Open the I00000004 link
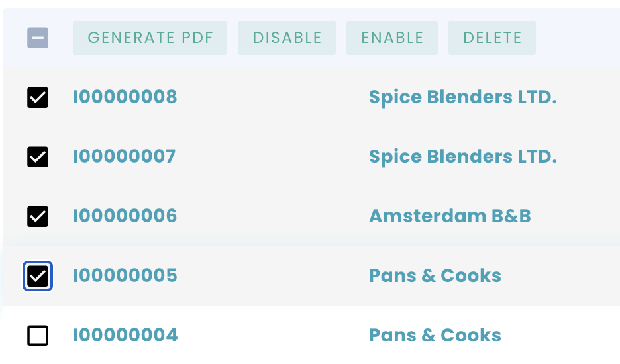 click(125, 336)
